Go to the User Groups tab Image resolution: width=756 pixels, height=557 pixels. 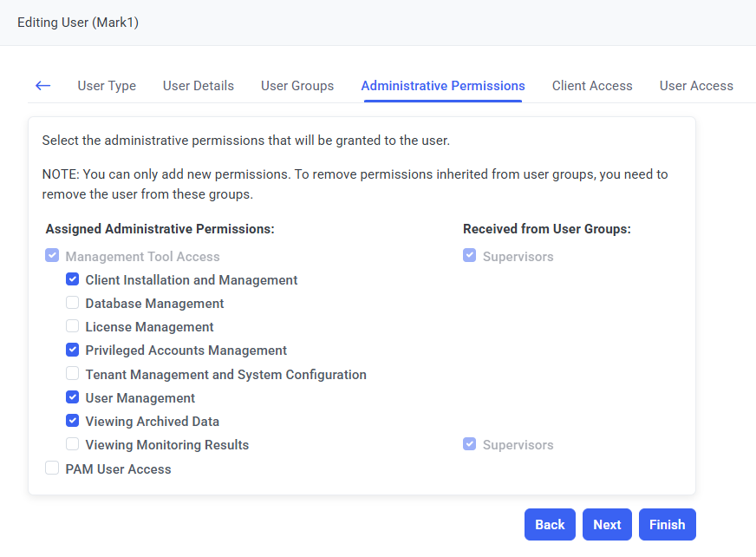pyautogui.click(x=297, y=86)
